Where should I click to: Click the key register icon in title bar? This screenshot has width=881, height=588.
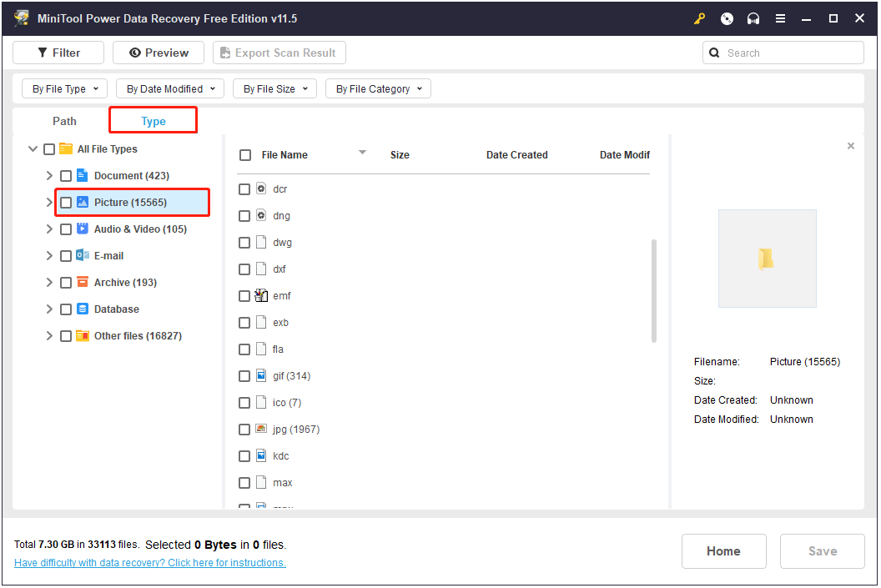(x=699, y=18)
